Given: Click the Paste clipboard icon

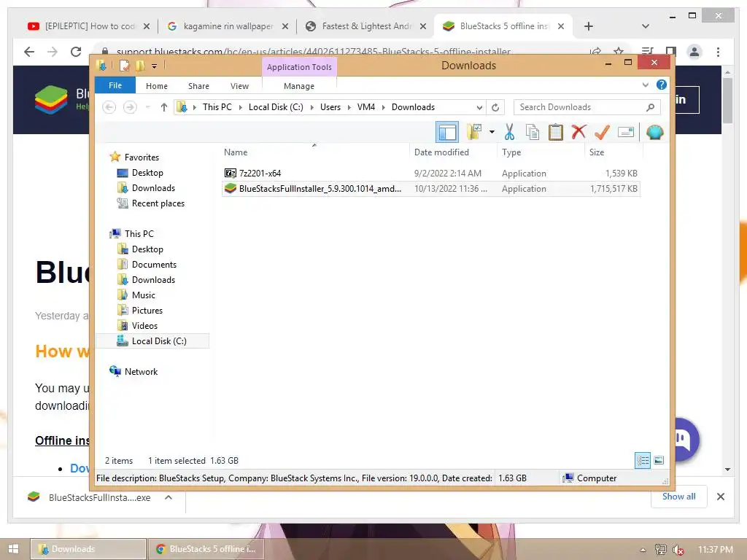Looking at the screenshot, I should click(x=555, y=132).
